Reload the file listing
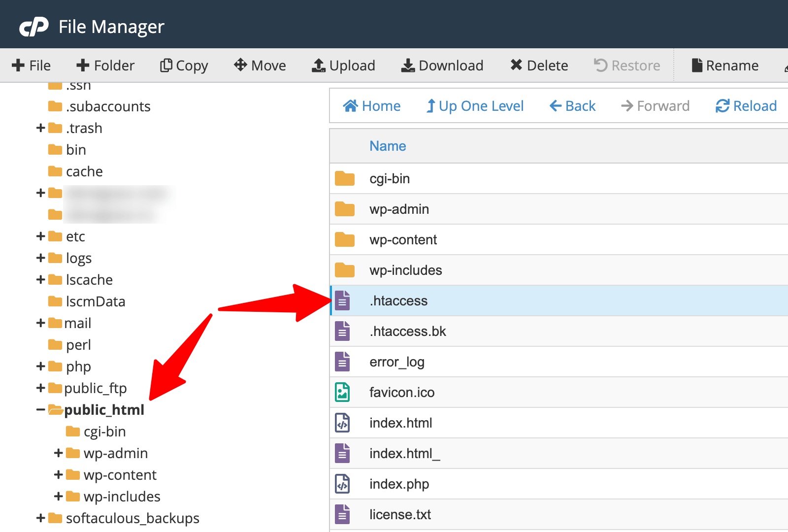This screenshot has width=788, height=532. tap(746, 106)
